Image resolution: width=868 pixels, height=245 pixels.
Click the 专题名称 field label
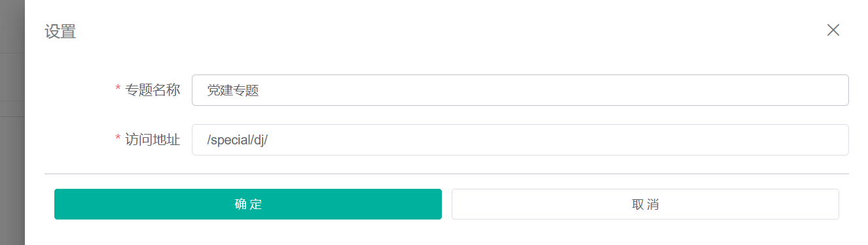point(153,90)
